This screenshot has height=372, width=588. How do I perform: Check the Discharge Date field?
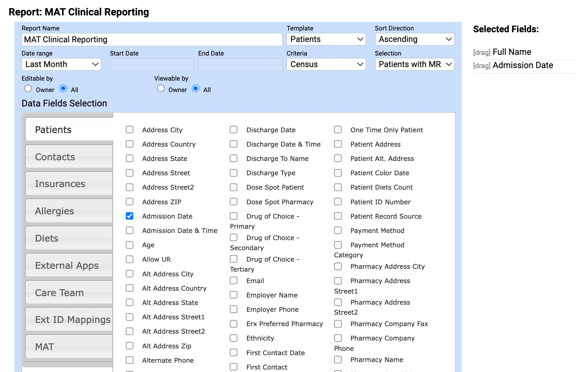(233, 129)
